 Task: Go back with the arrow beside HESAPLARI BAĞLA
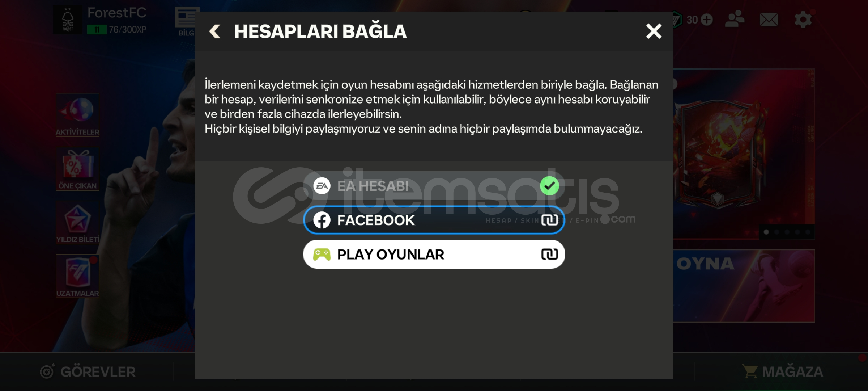[215, 31]
